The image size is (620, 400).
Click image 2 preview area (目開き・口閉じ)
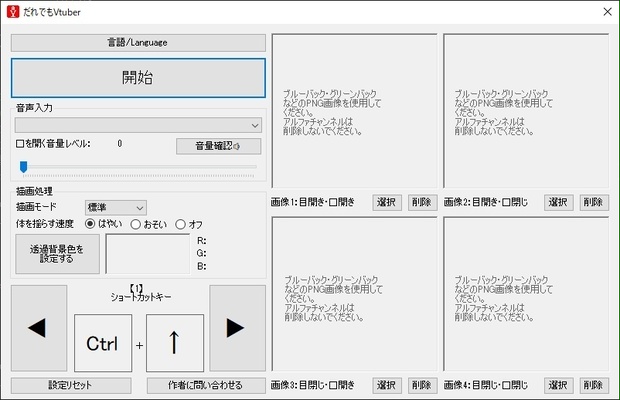coord(526,111)
